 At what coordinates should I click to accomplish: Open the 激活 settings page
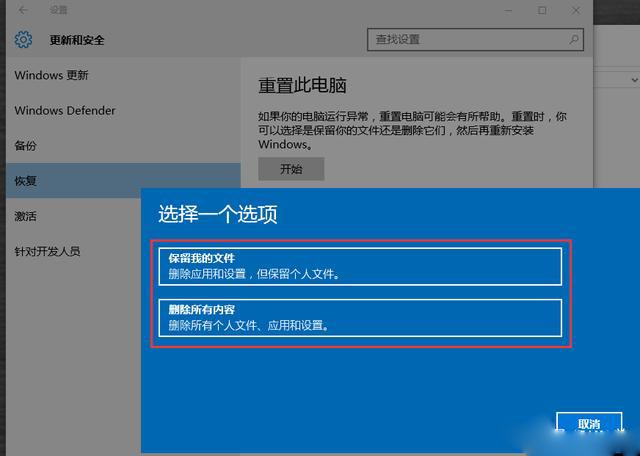click(26, 216)
